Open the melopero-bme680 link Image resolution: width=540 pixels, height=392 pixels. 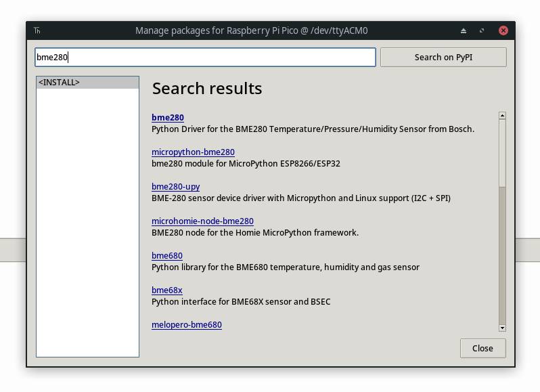click(187, 324)
